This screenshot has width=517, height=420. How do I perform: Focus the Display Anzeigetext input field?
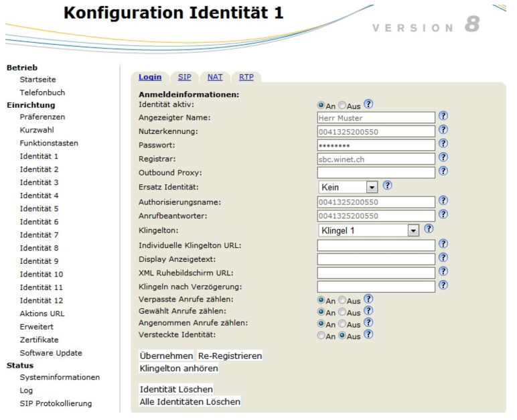[x=376, y=259]
